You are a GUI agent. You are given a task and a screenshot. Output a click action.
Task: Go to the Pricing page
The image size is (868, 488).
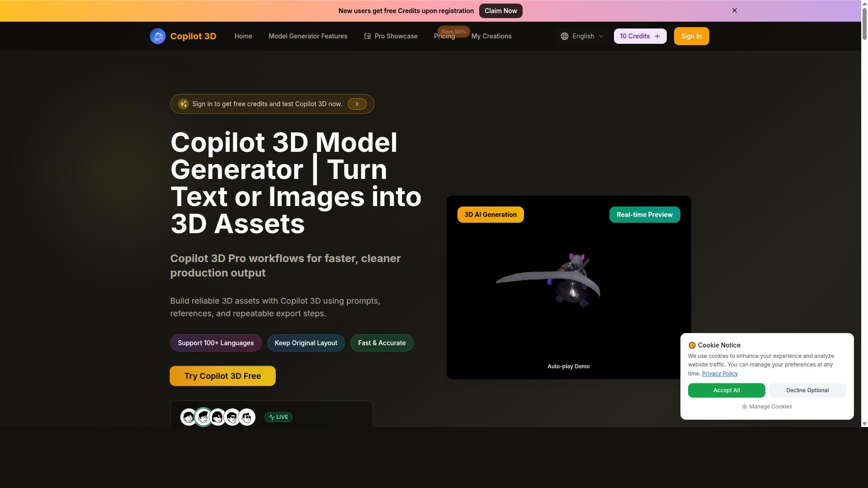point(443,37)
